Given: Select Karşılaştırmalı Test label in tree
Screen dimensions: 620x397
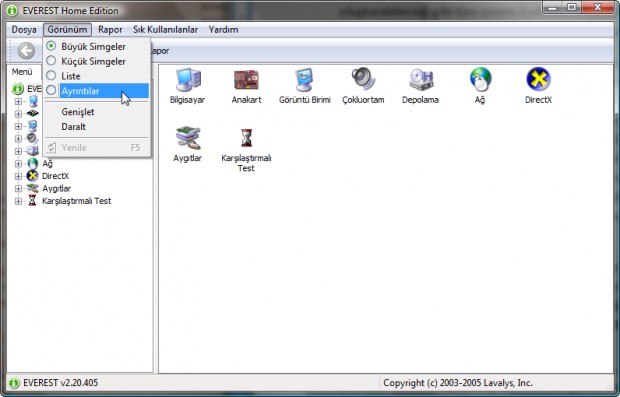Looking at the screenshot, I should [76, 201].
